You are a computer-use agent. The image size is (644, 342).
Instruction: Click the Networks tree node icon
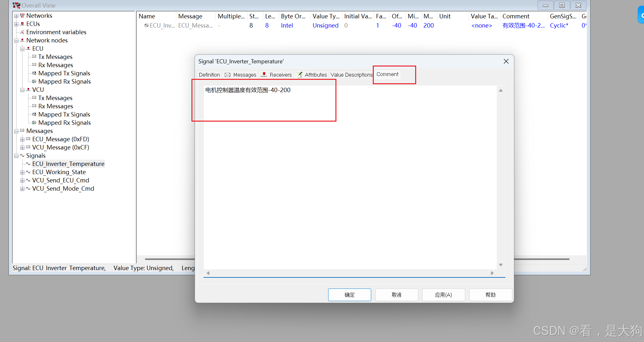[22, 16]
